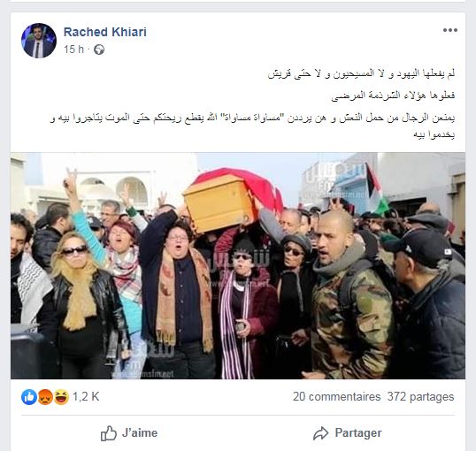Click the second line of Arabic post text
476x451 pixels.
393,96
